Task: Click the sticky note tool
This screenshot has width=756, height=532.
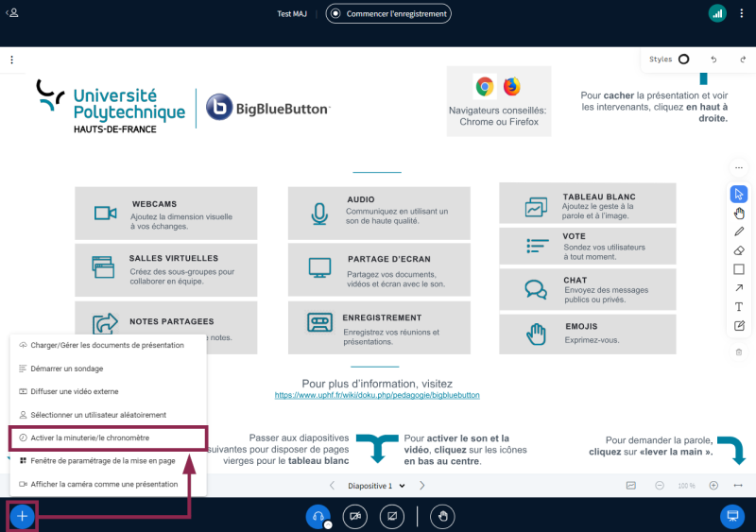Action: coord(739,326)
